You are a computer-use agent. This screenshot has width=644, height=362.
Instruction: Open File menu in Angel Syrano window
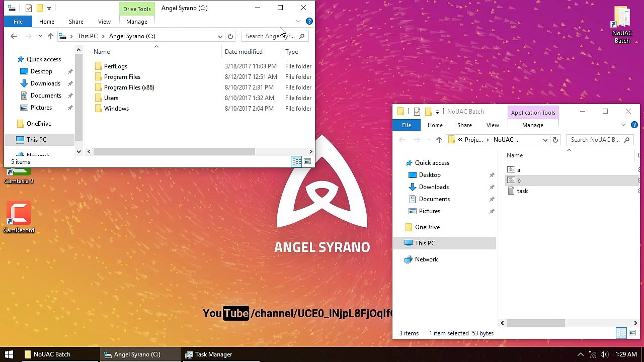18,22
